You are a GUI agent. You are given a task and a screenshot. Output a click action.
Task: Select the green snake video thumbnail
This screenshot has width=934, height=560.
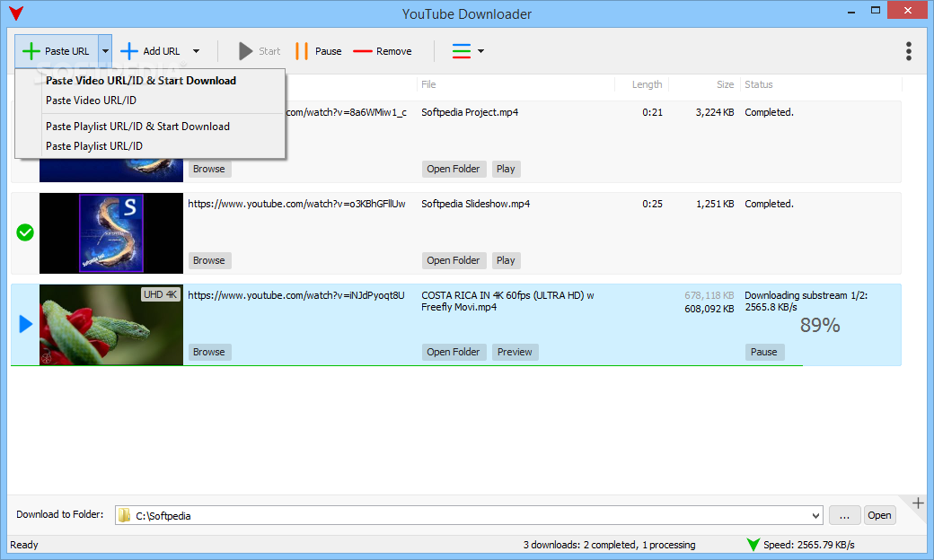pos(111,325)
